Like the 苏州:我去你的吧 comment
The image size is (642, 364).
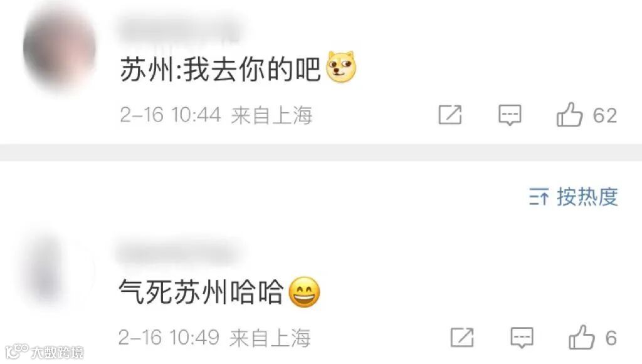coord(569,115)
